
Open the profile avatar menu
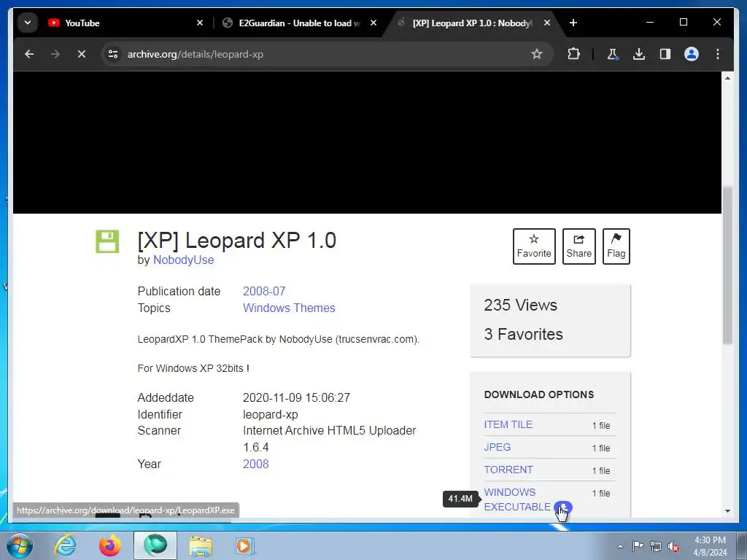click(692, 54)
